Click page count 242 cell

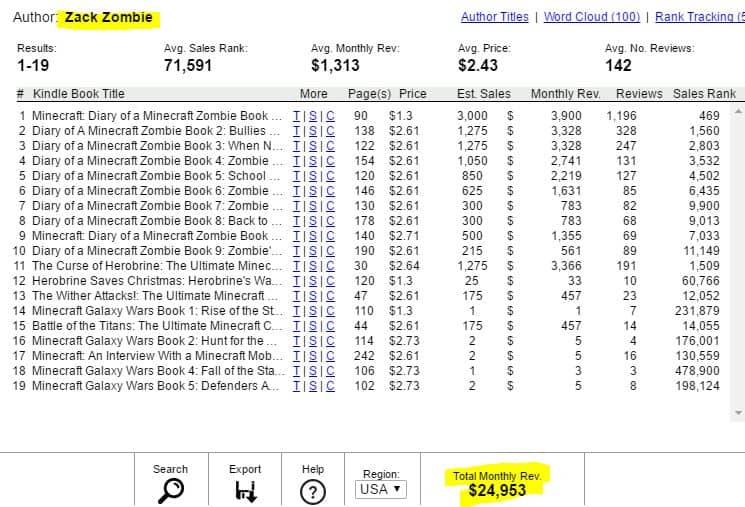(x=364, y=356)
